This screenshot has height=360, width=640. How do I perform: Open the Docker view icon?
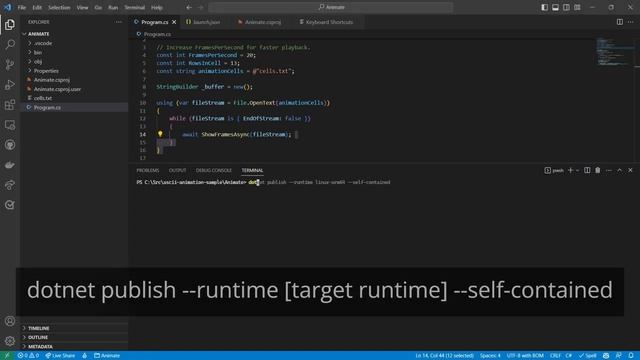10,165
